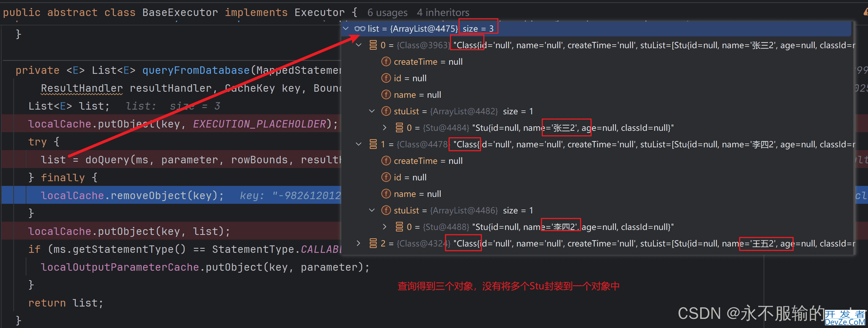868x328 pixels.
Task: Click the 'return list;' statement
Action: click(66, 303)
